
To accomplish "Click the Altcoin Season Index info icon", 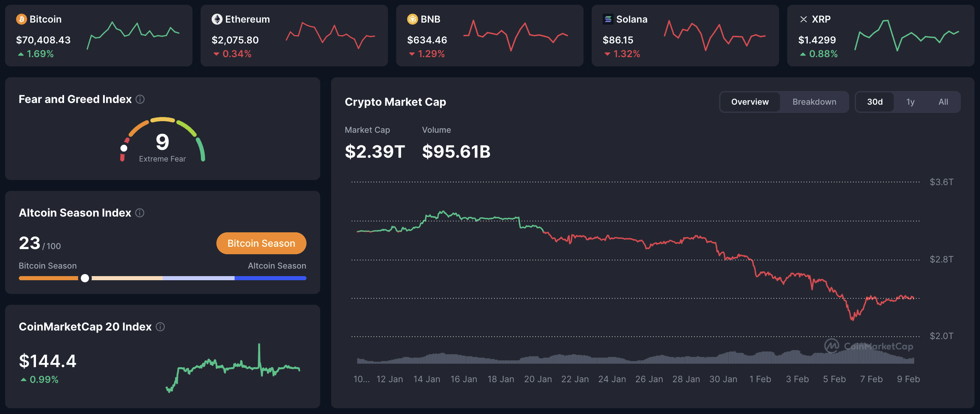I will coord(139,213).
